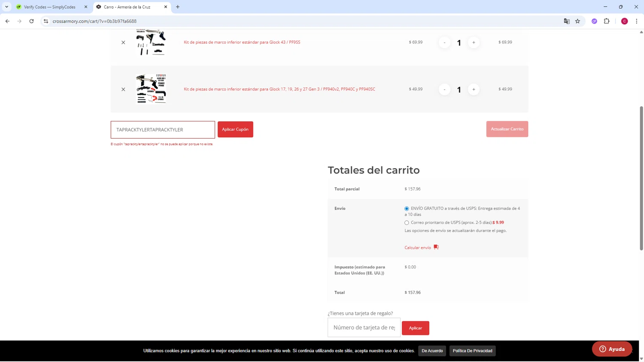Open the purple extension icon
The width and height of the screenshot is (644, 362).
tap(594, 21)
